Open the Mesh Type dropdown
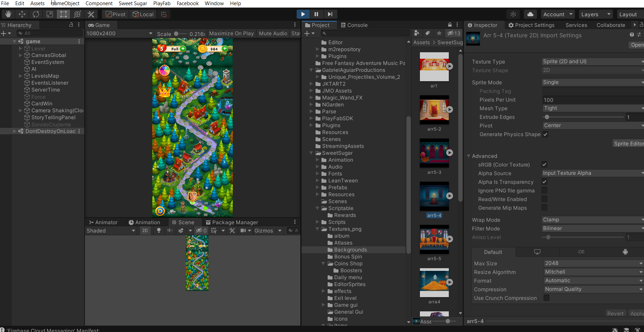644x332 pixels. coord(593,108)
